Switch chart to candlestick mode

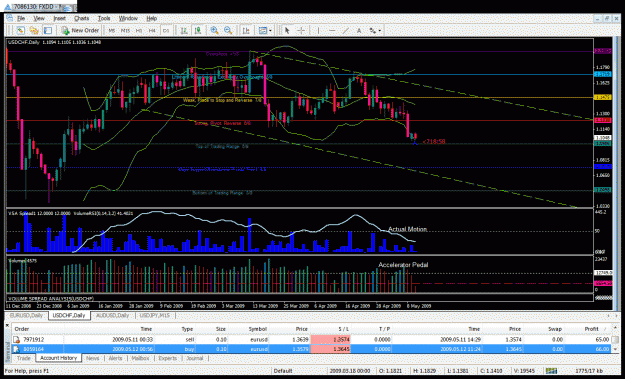coord(198,30)
